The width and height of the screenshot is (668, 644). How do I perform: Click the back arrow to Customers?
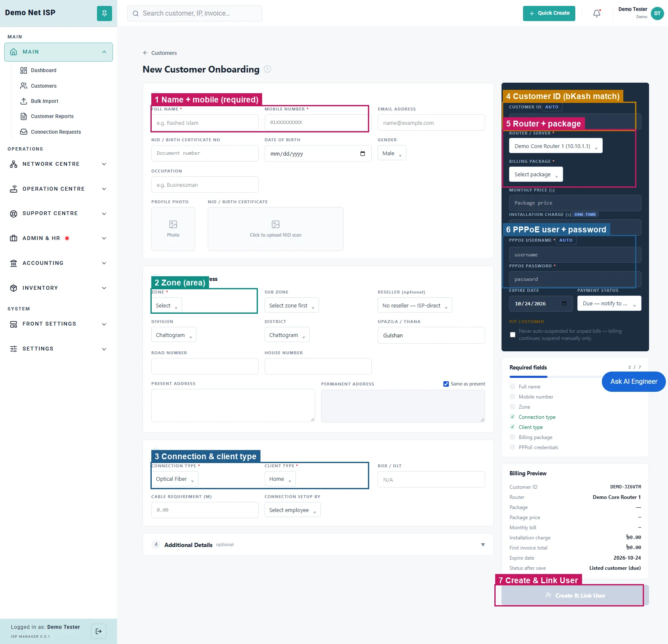pyautogui.click(x=145, y=53)
